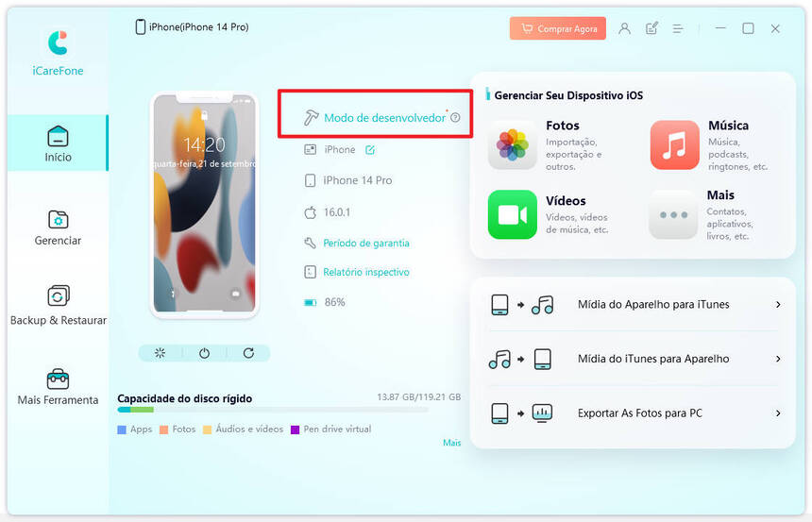Viewport: 812px width, 522px height.
Task: Expand Mídia do Aparelho para iTunes arrow
Action: point(778,305)
